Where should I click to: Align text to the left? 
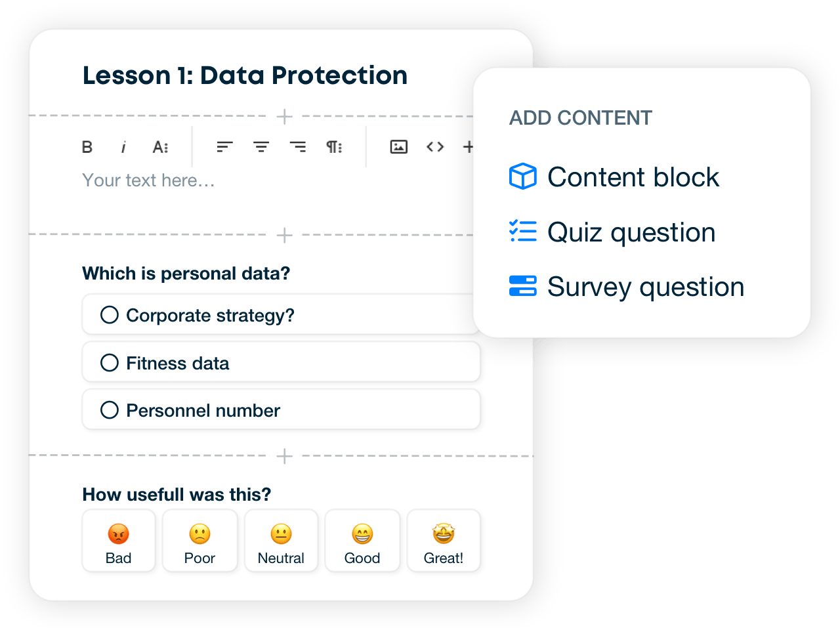tap(225, 147)
